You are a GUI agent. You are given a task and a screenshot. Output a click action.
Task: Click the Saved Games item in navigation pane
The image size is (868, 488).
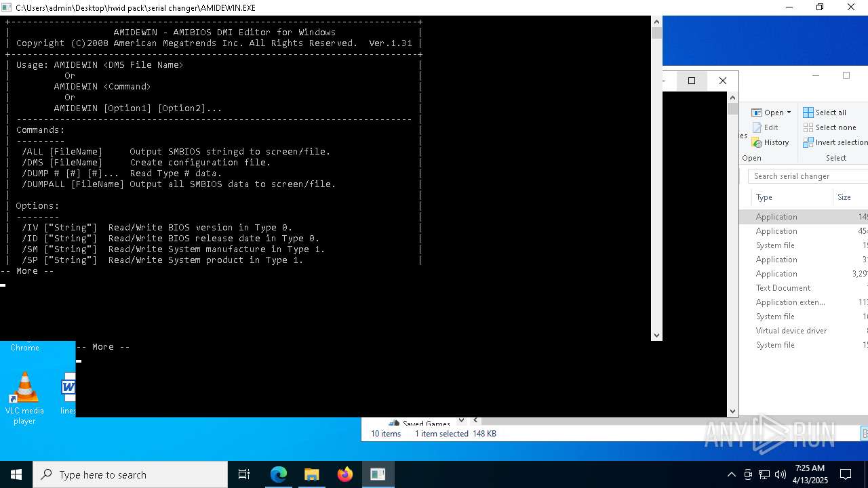coord(420,423)
